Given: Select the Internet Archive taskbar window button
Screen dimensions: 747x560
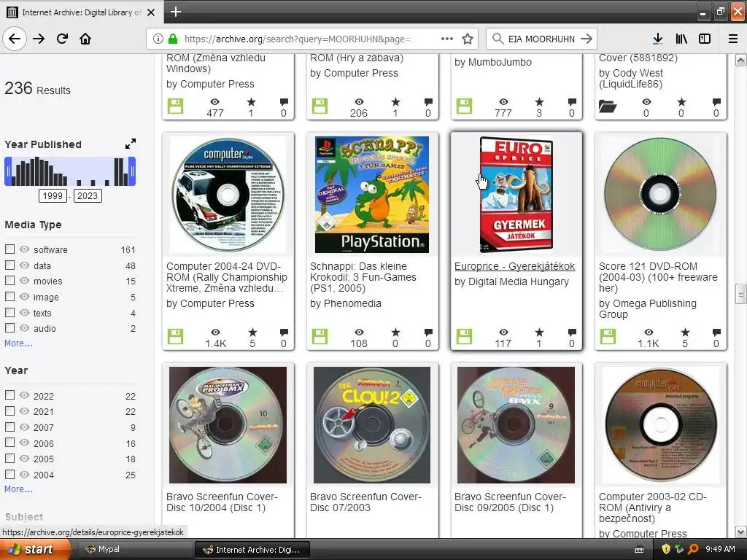Looking at the screenshot, I should pos(252,550).
